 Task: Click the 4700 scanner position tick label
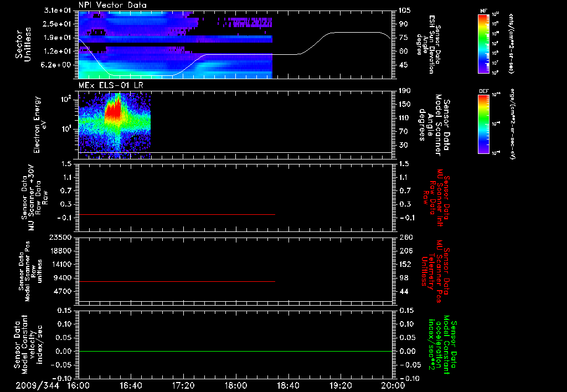62,291
